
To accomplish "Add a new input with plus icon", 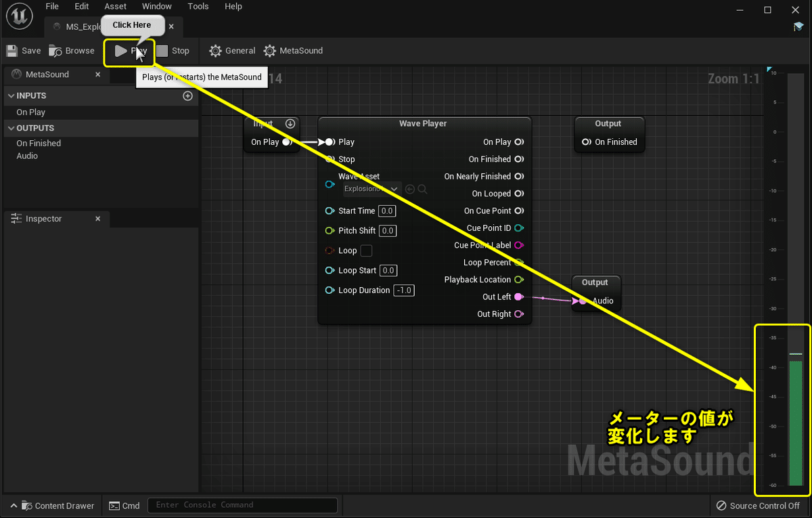I will pos(188,95).
